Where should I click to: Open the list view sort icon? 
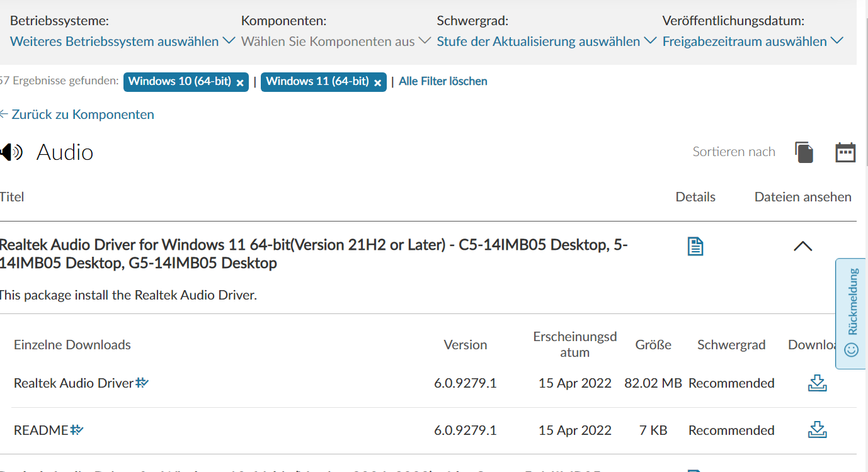803,152
